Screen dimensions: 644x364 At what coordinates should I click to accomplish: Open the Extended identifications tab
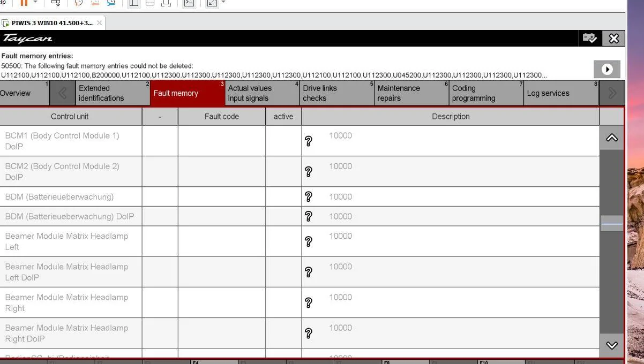pyautogui.click(x=113, y=93)
